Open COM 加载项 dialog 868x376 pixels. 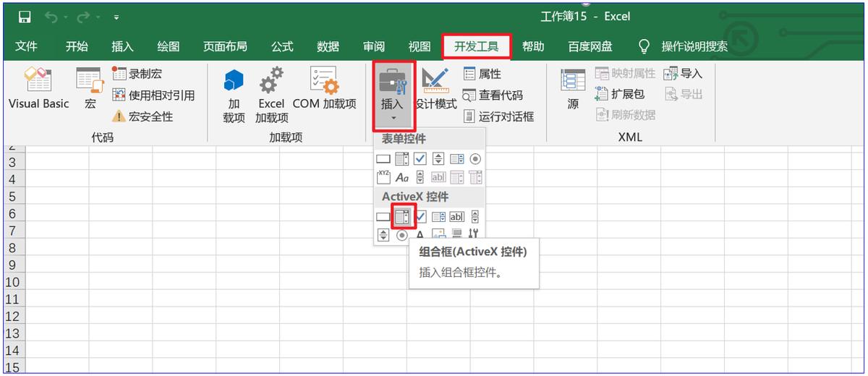point(325,90)
